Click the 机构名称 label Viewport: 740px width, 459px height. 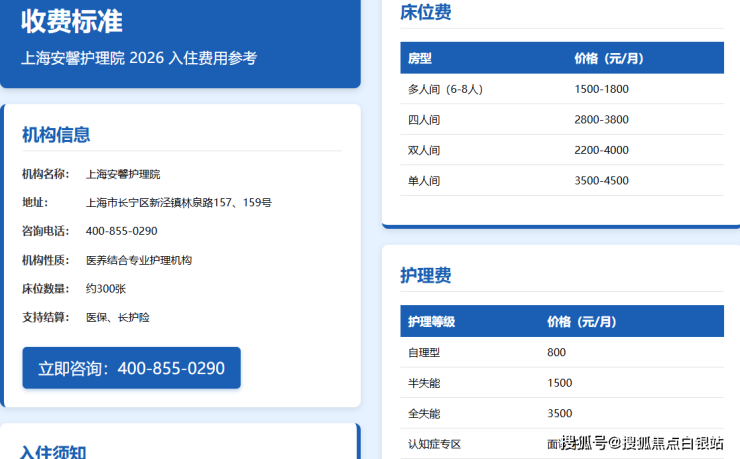click(45, 174)
